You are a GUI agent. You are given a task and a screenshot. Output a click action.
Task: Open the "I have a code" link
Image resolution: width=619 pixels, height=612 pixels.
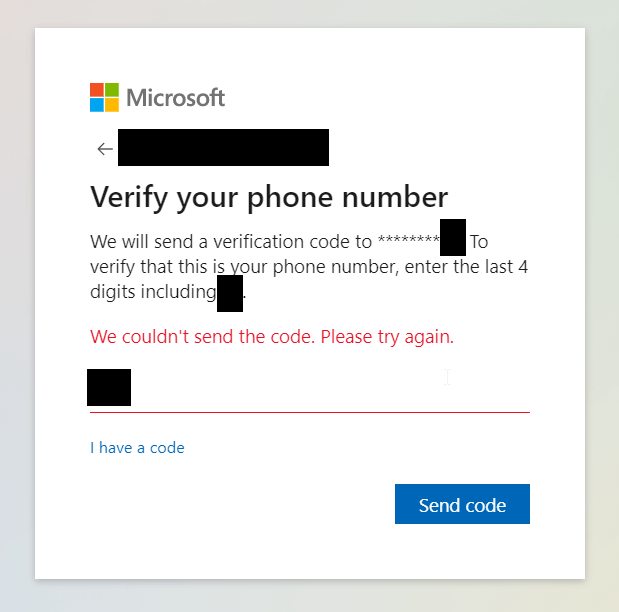point(137,448)
